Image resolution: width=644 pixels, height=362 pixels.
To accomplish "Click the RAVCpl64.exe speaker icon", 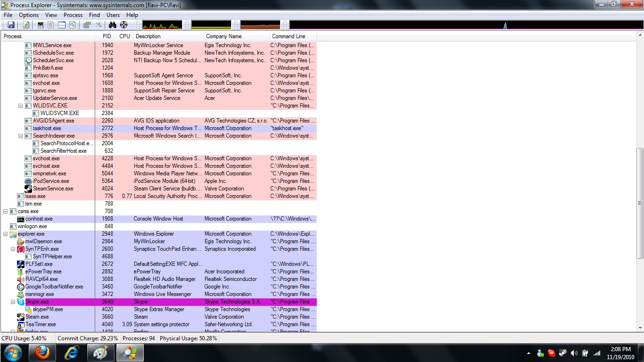I will (x=21, y=279).
